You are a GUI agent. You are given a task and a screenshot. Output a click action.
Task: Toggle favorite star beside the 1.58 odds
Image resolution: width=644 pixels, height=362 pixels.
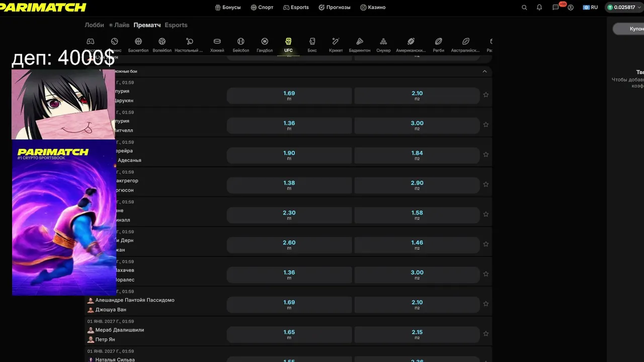pyautogui.click(x=486, y=214)
